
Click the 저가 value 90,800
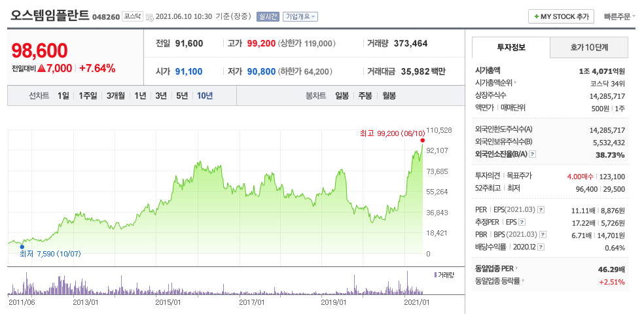[x=261, y=71]
